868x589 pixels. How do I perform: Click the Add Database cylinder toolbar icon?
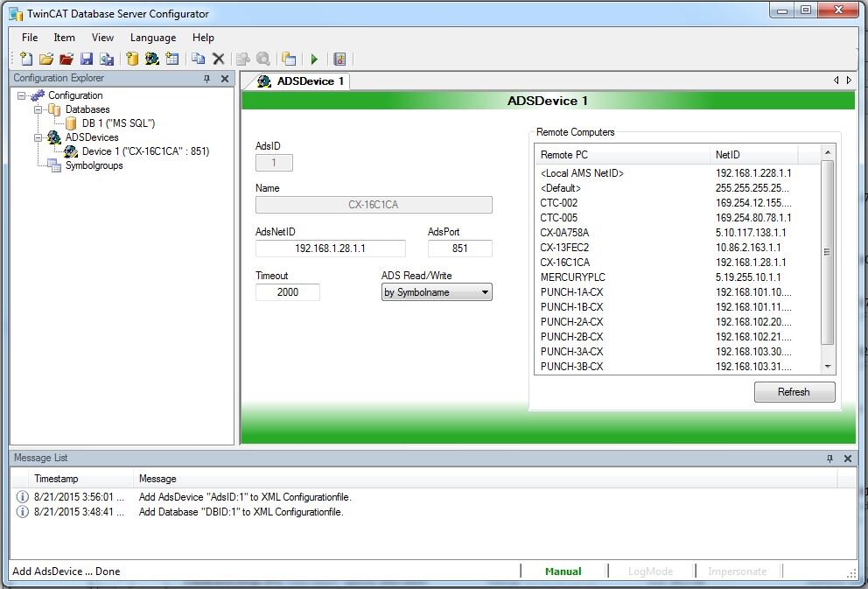pyautogui.click(x=132, y=60)
